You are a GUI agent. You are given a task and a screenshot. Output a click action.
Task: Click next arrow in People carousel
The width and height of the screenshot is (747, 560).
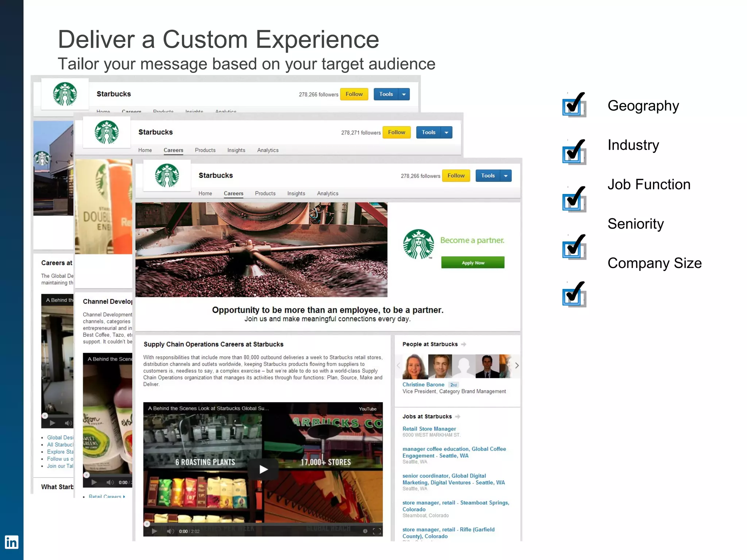(516, 365)
